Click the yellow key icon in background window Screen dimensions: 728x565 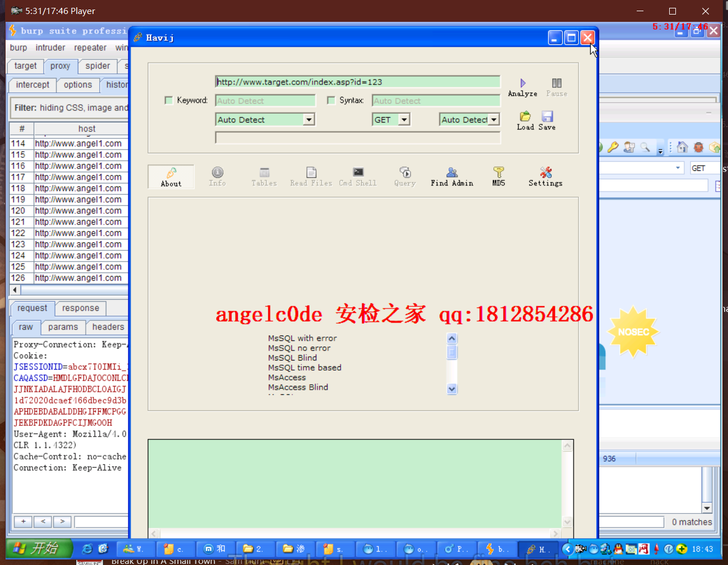tap(613, 147)
